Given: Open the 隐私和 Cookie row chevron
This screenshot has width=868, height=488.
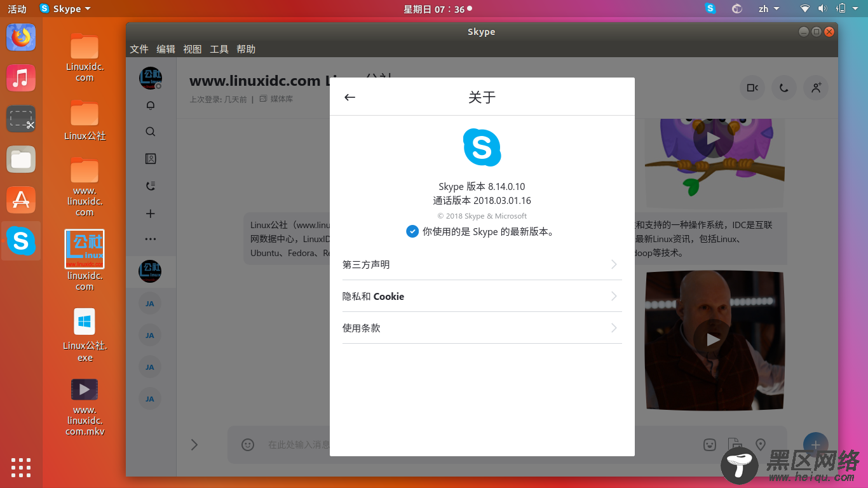Looking at the screenshot, I should [x=614, y=296].
